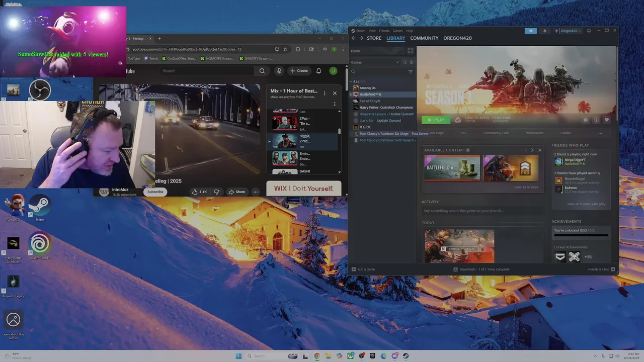644x362 pixels.
Task: Open Games menu in Steam menu bar
Action: (397, 31)
